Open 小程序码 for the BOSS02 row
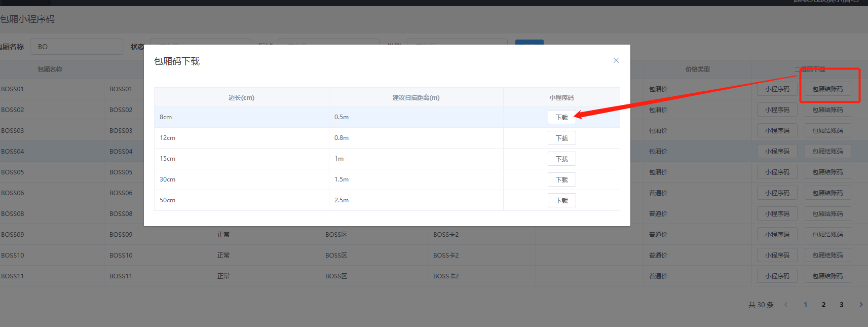This screenshot has height=327, width=868. [x=777, y=110]
